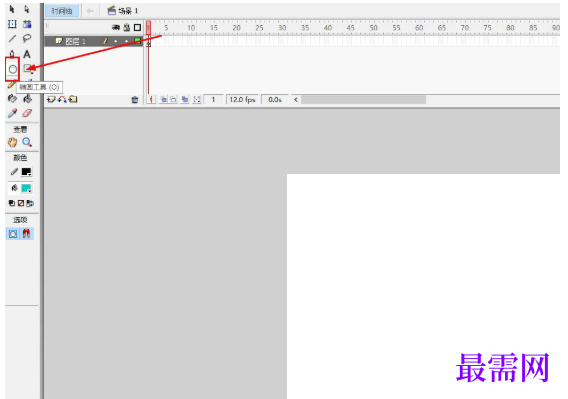The width and height of the screenshot is (568, 399).
Task: Click the 0.0s elapsed time display
Action: click(275, 99)
